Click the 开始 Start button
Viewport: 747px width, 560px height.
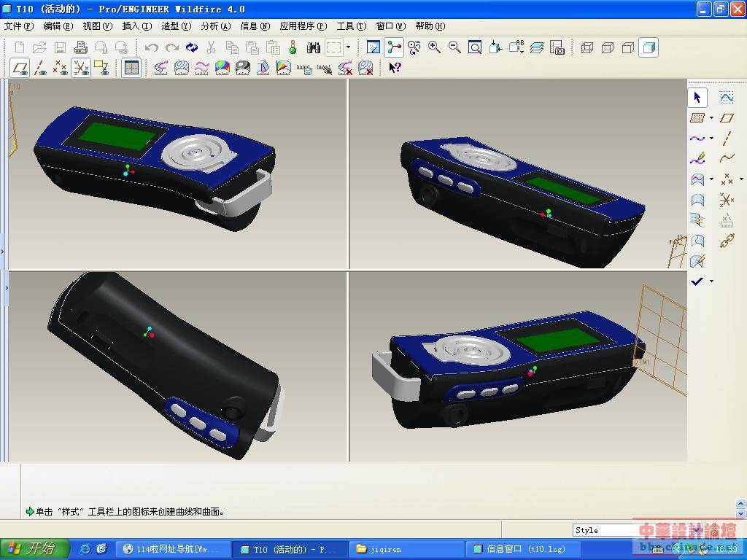coord(35,549)
